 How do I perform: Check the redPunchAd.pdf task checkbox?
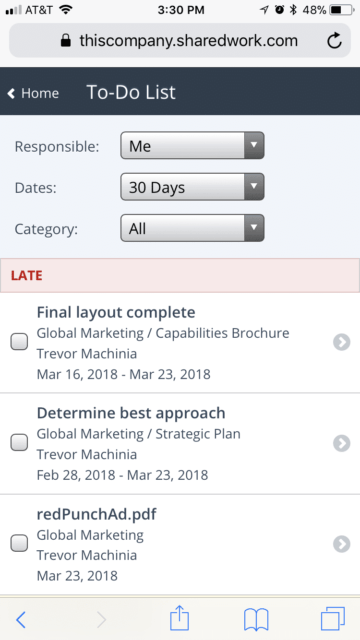[x=19, y=543]
